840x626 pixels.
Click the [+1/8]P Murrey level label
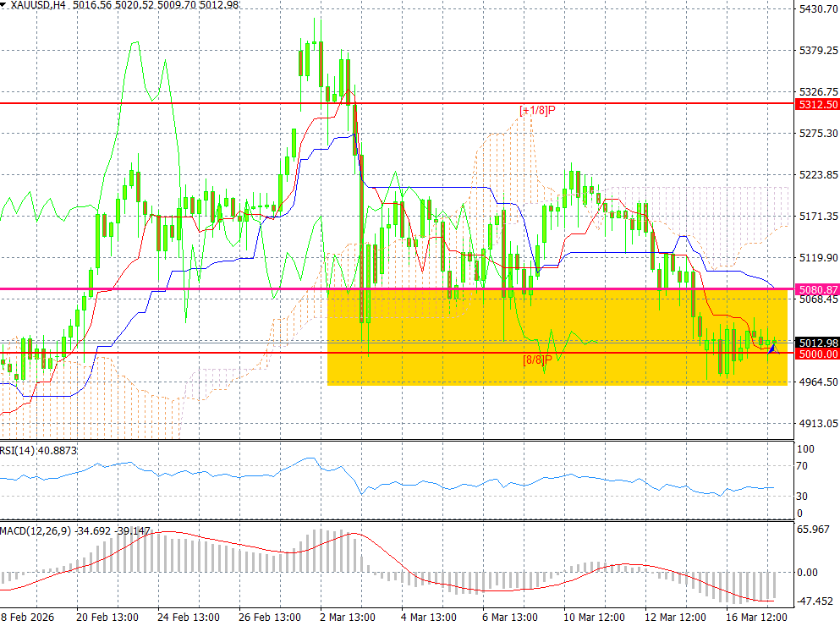click(x=537, y=111)
